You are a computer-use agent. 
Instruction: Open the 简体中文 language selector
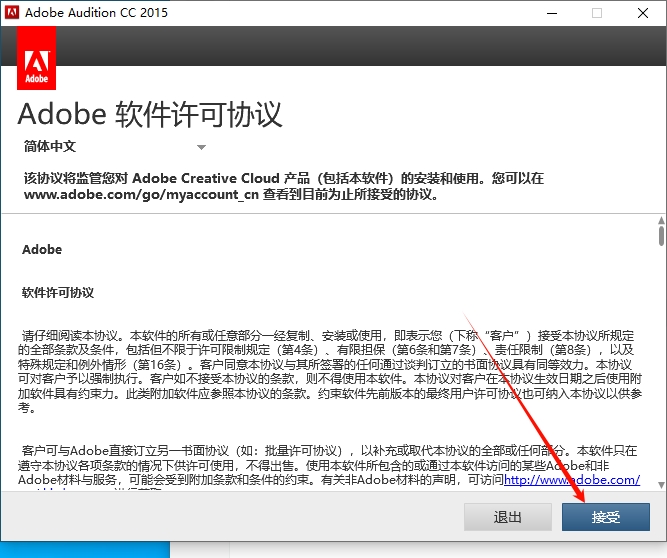110,146
